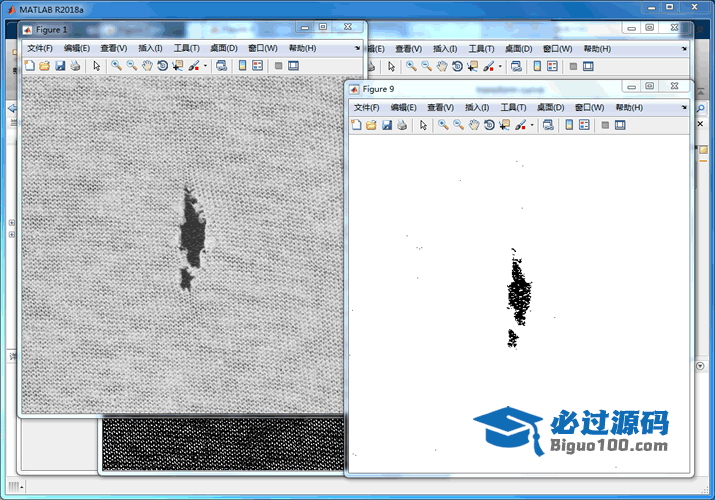The height and width of the screenshot is (500, 715).
Task: Print icon in Figure 9 toolbar
Action: tap(402, 125)
